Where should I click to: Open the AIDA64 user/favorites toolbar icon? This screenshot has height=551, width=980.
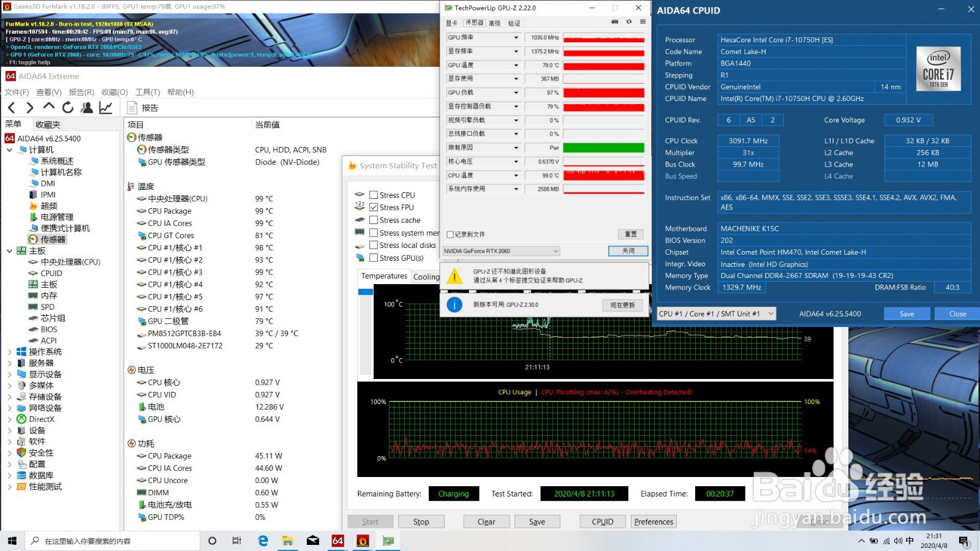[x=87, y=108]
